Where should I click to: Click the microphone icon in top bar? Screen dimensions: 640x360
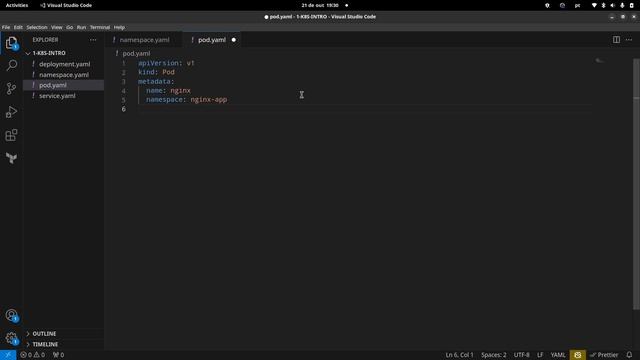622,5
